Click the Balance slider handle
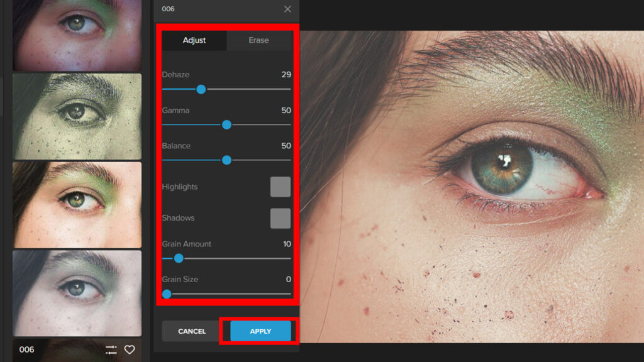 [x=227, y=160]
